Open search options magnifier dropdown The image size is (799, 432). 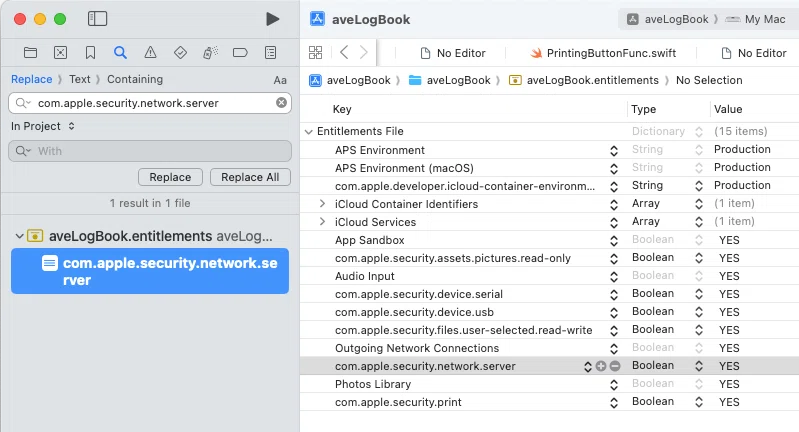23,103
